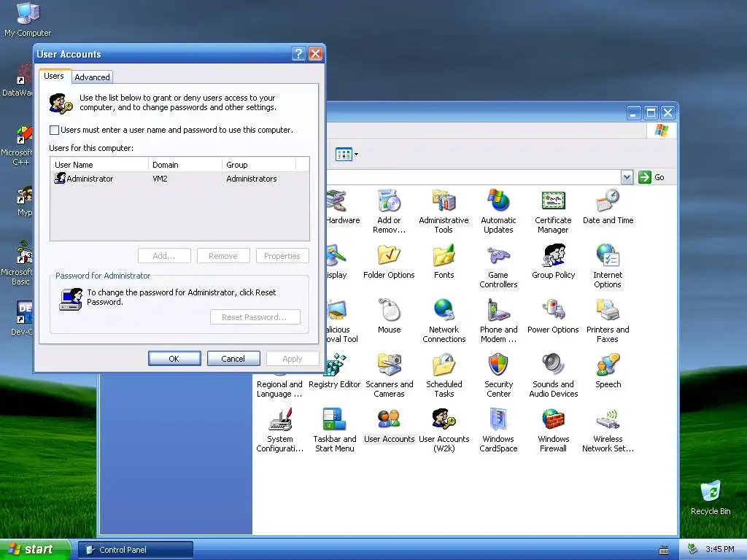The image size is (747, 560).
Task: Select the Users tab
Action: coord(54,76)
